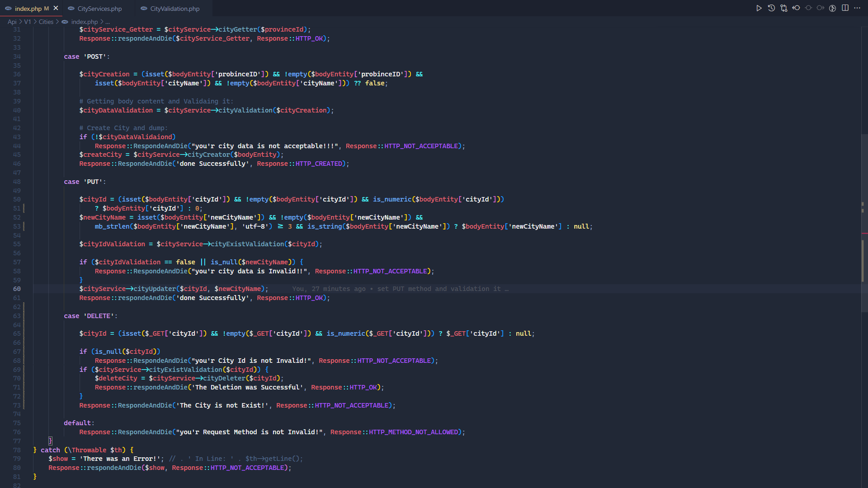Click cityCreator method call

click(209, 155)
